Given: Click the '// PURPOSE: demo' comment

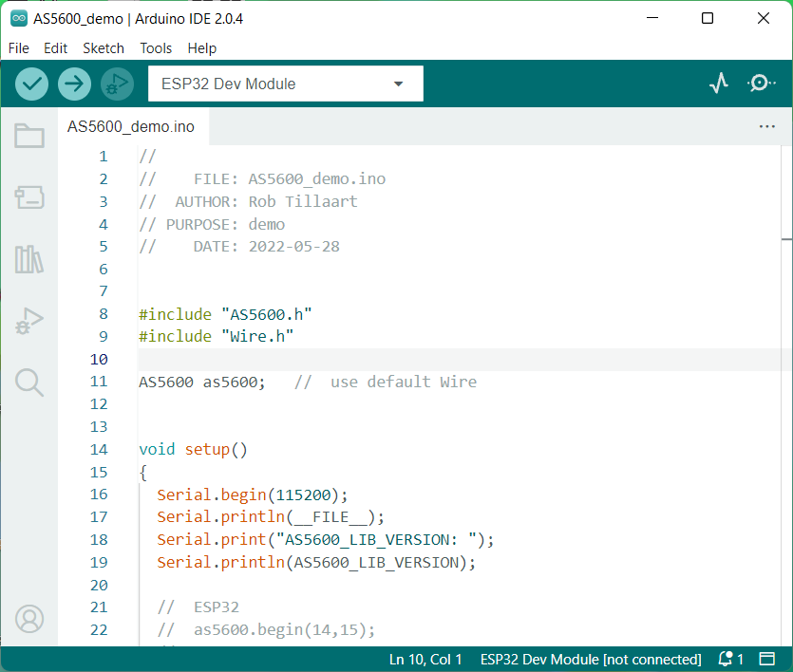Looking at the screenshot, I should 212,224.
